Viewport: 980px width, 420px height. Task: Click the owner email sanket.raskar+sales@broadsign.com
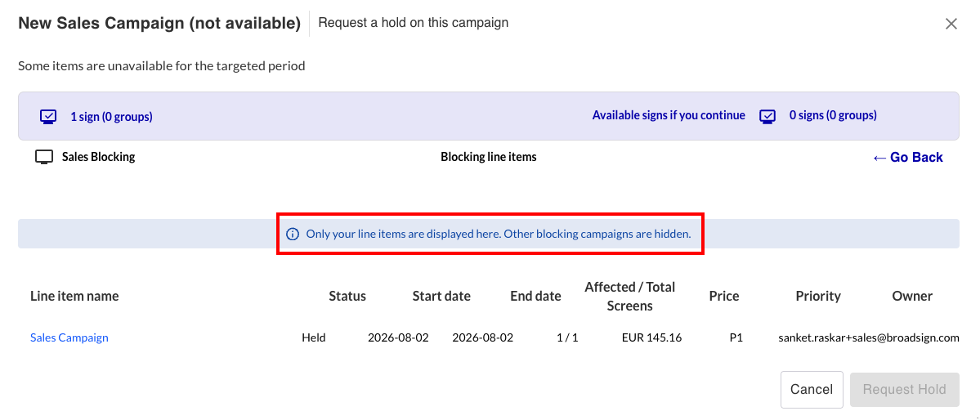click(x=869, y=337)
